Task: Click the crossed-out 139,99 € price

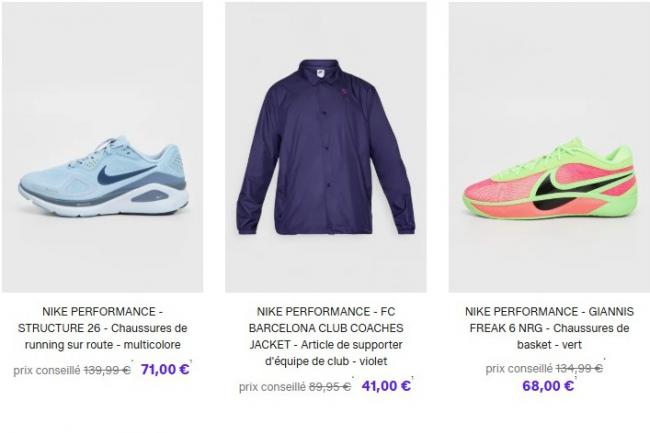Action: click(x=107, y=370)
